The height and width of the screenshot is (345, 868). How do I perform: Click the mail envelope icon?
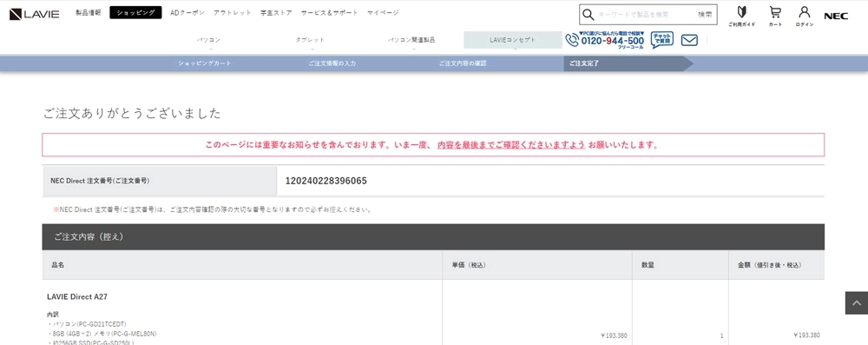pos(689,40)
